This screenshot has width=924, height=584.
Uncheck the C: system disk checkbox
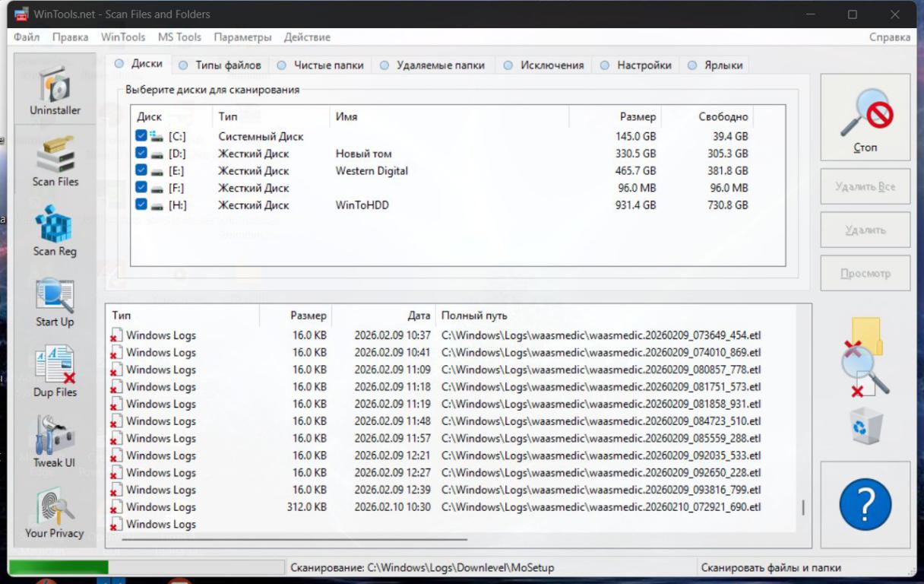click(141, 136)
